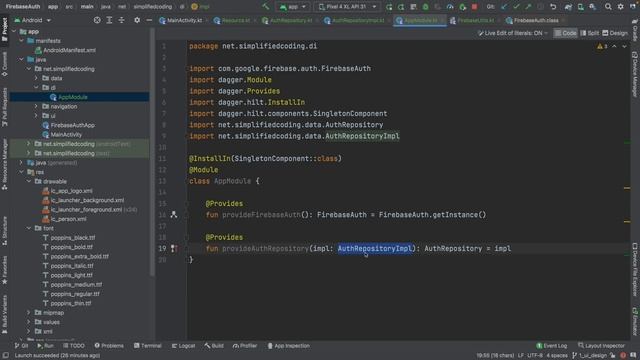This screenshot has width=640, height=360.
Task: Open Device Manager side panel
Action: point(635,74)
